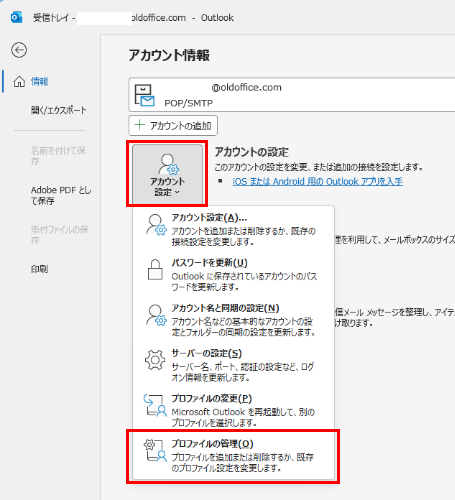This screenshot has width=455, height=500.
Task: Open the @oldoffice.com account selector dropdown
Action: (x=292, y=95)
